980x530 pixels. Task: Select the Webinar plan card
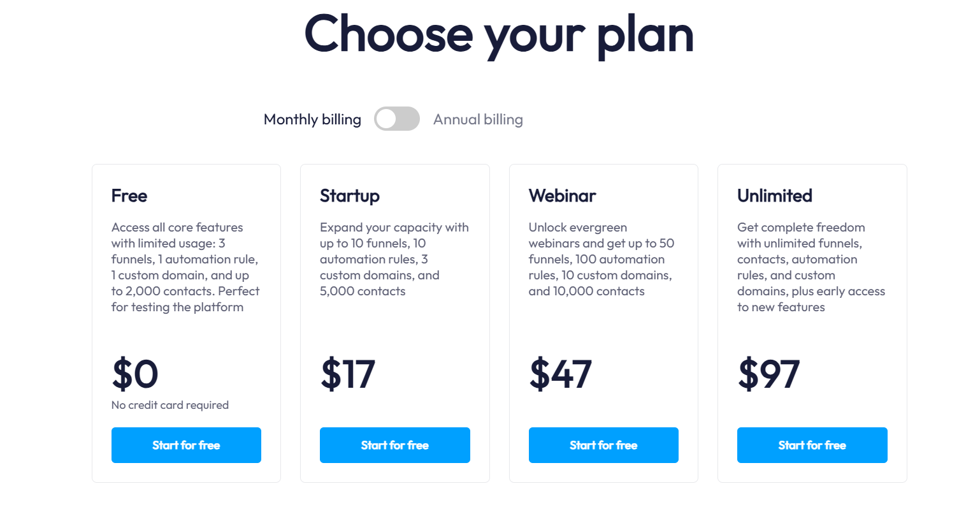coord(603,322)
